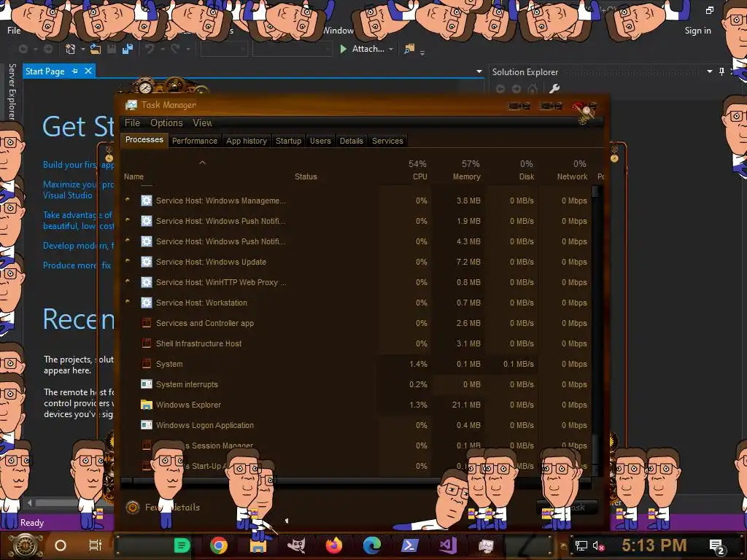
Task: Open Task View from the taskbar
Action: 96,545
